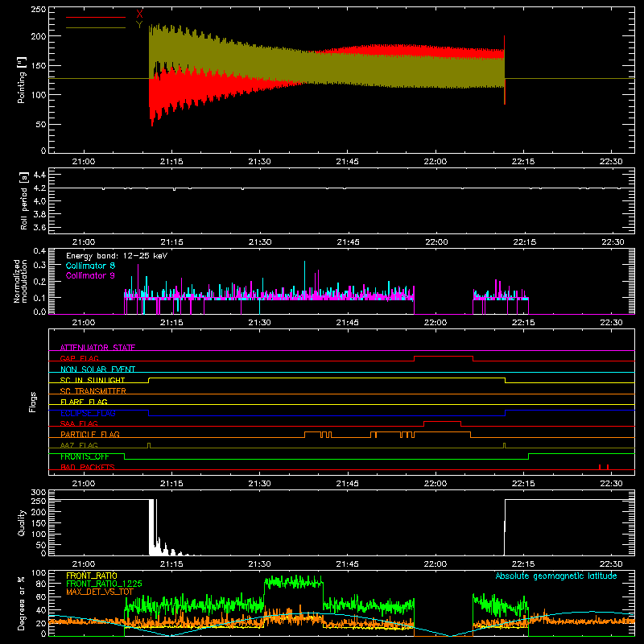
Task: Select the 'Roll period [s]' axis label
Action: (24, 200)
